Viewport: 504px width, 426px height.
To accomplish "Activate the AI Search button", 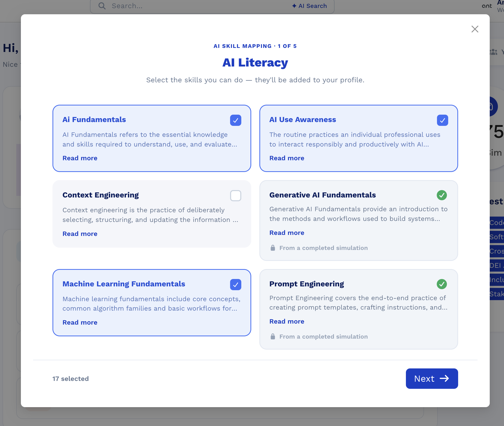I will [309, 6].
